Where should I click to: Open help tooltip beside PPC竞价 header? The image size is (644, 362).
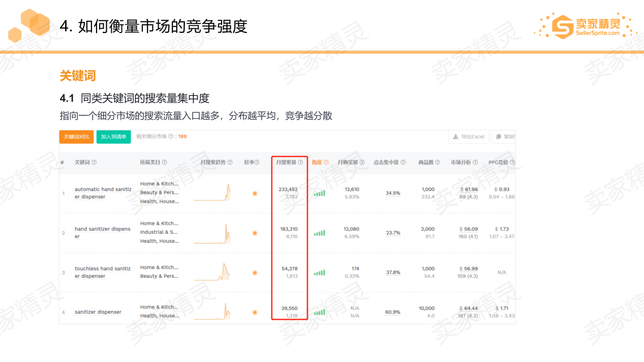[x=511, y=161]
